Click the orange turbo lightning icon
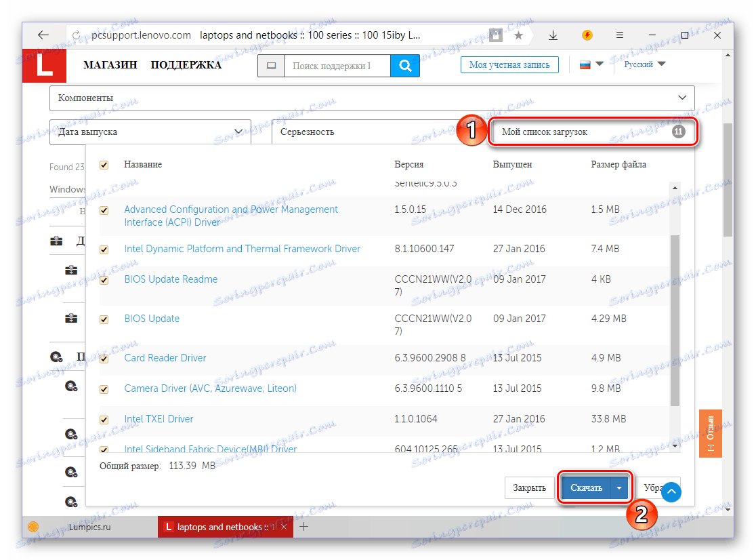This screenshot has height=560, width=756. point(587,35)
